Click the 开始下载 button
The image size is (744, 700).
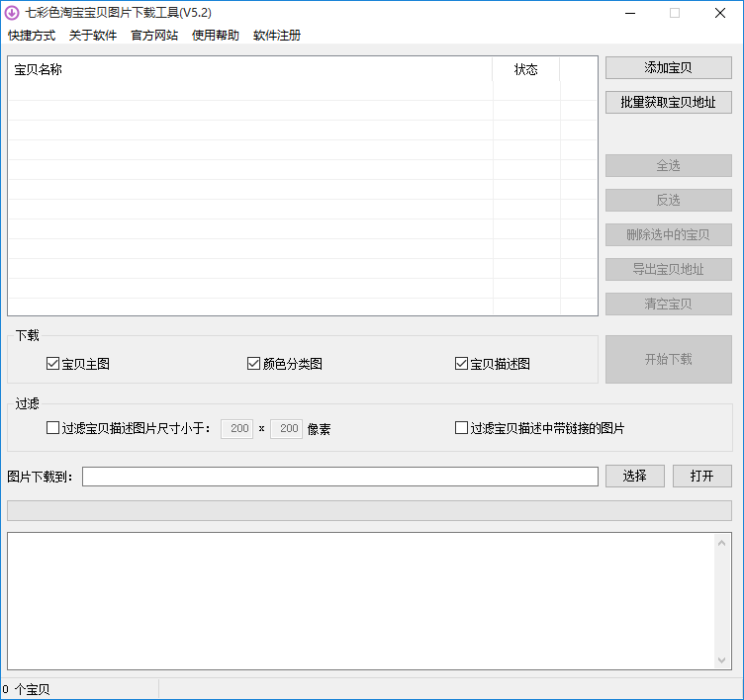click(x=668, y=360)
